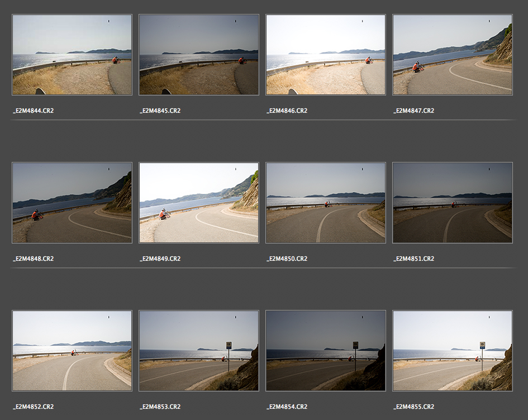Select the _E2M4855.CR2 photo thumbnail

click(452, 351)
